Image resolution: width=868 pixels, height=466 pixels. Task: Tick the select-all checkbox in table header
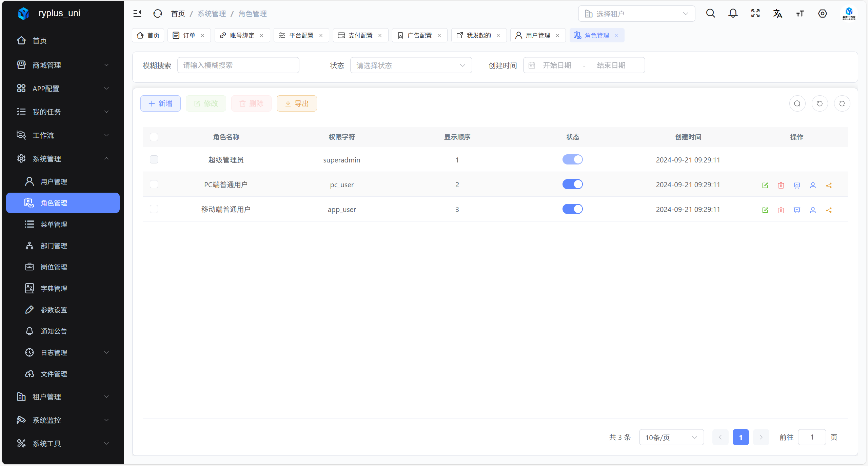154,137
